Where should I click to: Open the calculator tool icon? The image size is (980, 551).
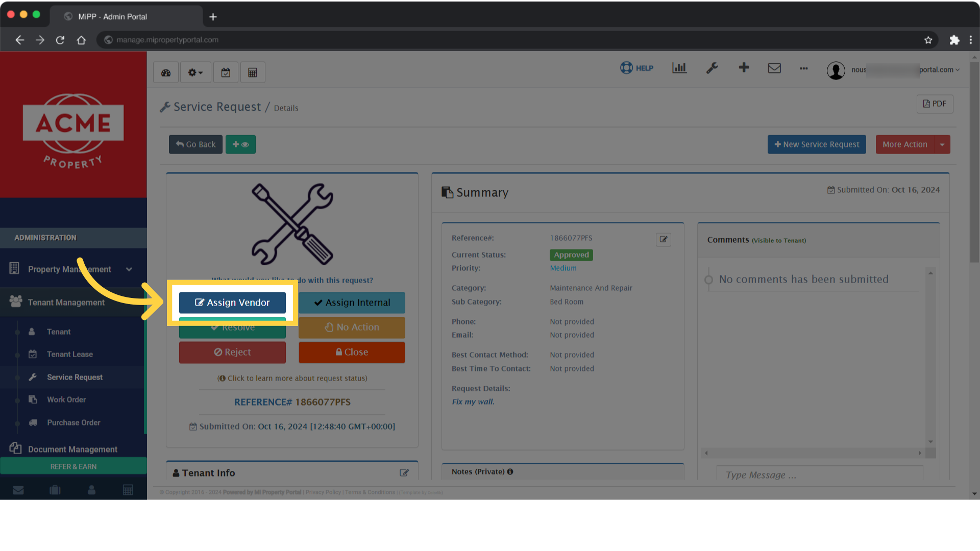tap(253, 72)
